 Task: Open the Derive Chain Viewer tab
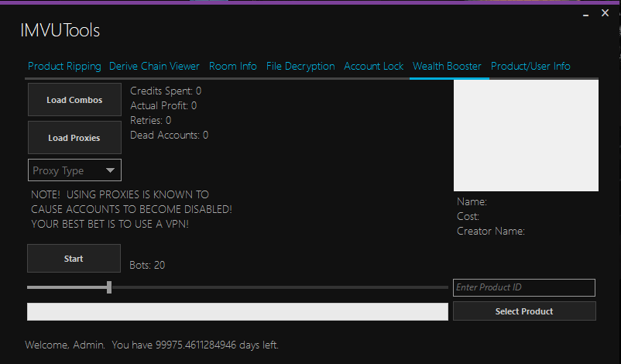154,66
